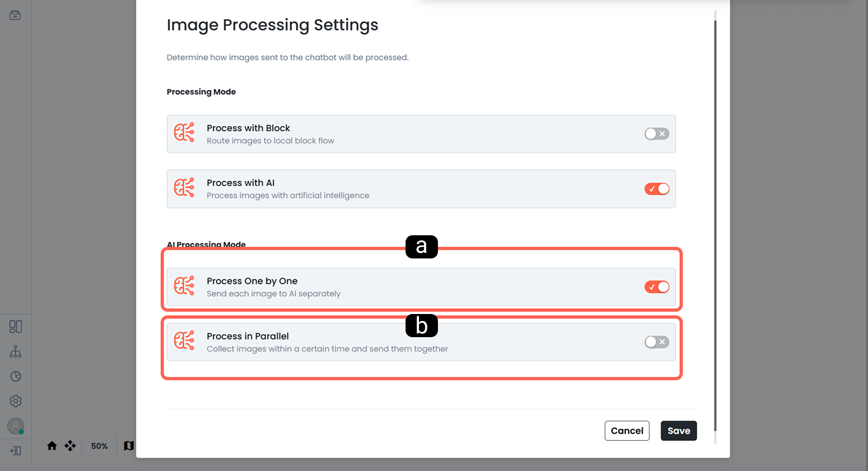
Task: Turn off Process One by One toggle
Action: tap(656, 287)
